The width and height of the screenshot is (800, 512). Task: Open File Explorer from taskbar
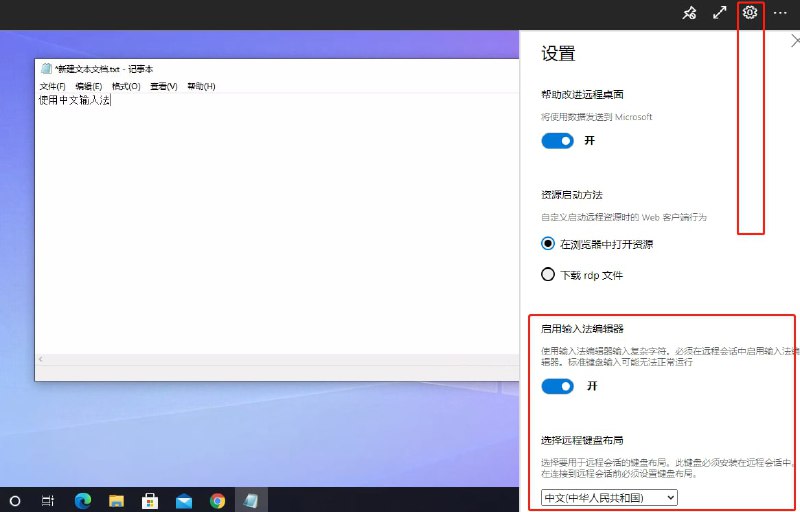[x=116, y=501]
